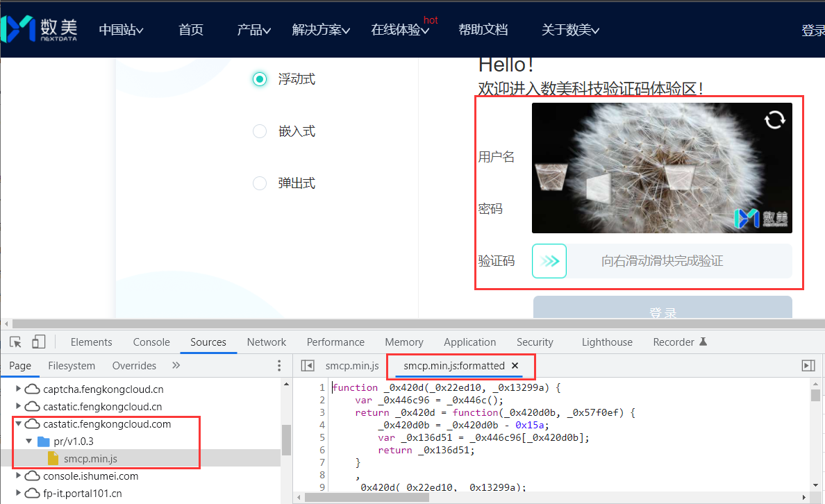825x504 pixels.
Task: Select the inspect element picker icon
Action: [16, 342]
